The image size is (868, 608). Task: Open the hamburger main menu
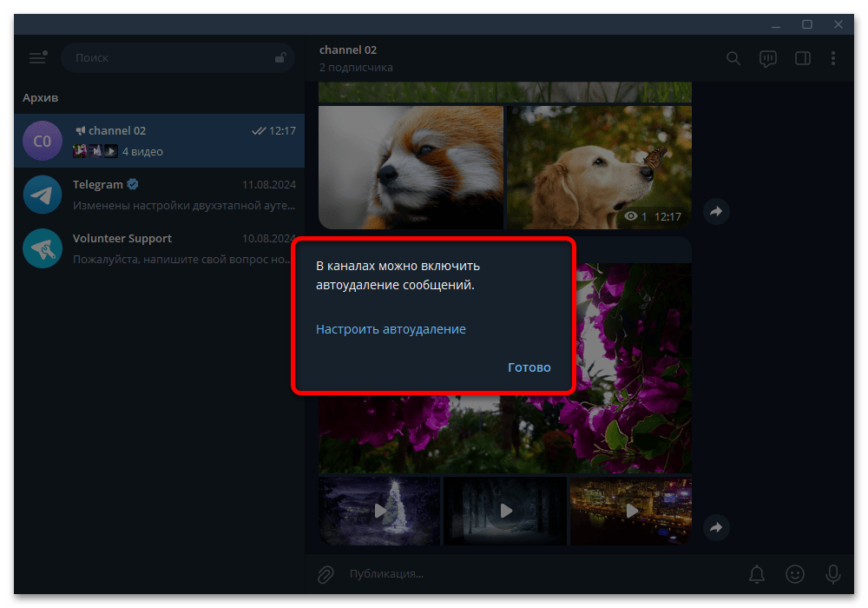37,58
